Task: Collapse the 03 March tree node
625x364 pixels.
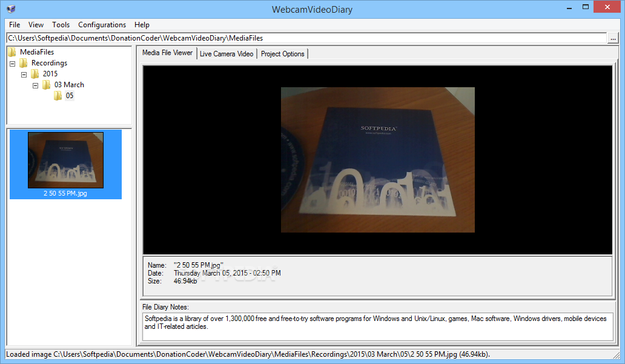Action: point(36,85)
